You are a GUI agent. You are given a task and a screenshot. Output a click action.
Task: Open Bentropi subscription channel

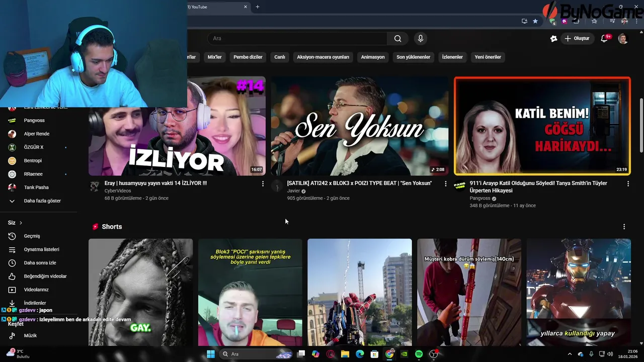pyautogui.click(x=38, y=160)
